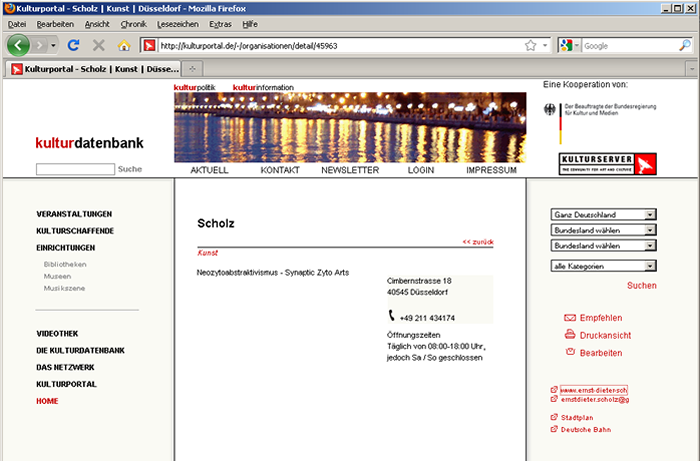
Task: Expand the Ganz Deutschland dropdown
Action: (603, 214)
